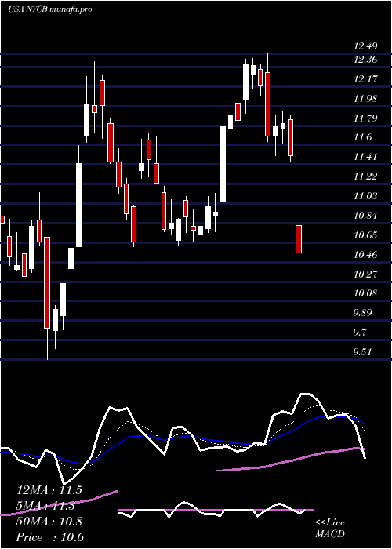
Task: Click the '50MA : 10.8' readout
Action: 49,522
